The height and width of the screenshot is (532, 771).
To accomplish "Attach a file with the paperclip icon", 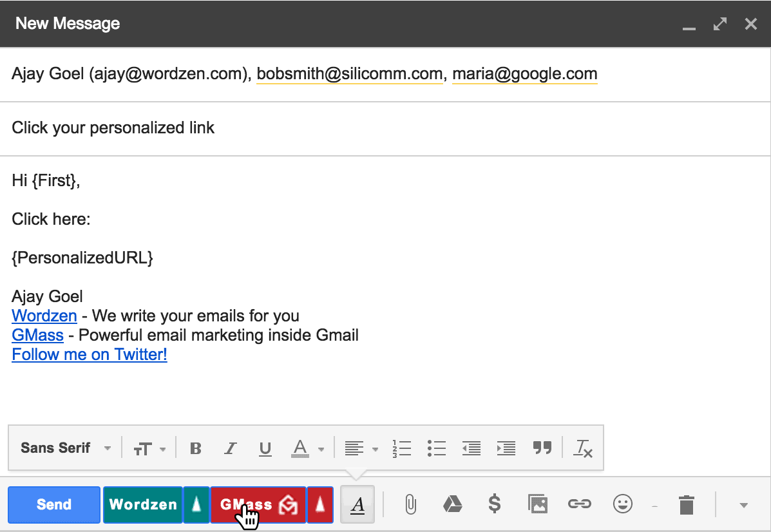I will (411, 504).
